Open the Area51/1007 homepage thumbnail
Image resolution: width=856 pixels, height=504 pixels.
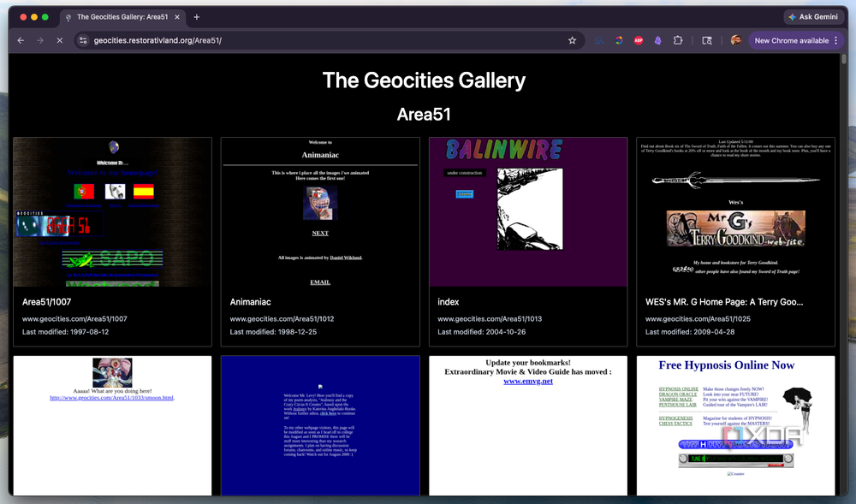112,212
